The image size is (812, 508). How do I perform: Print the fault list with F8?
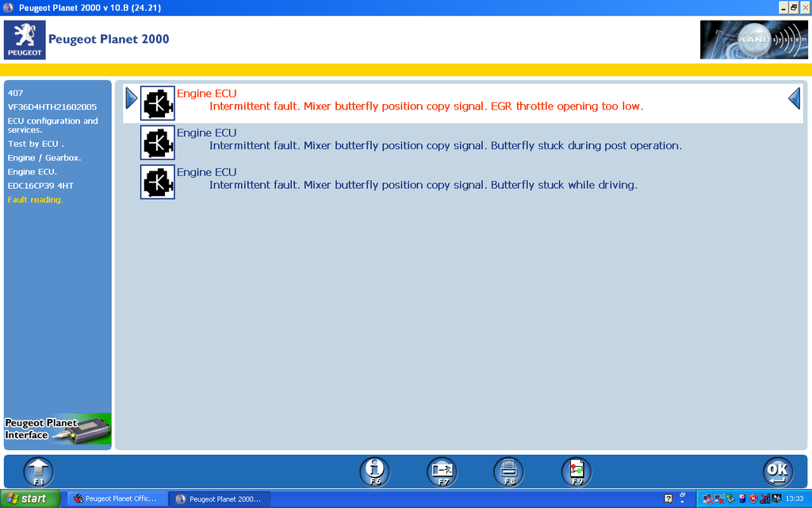509,471
